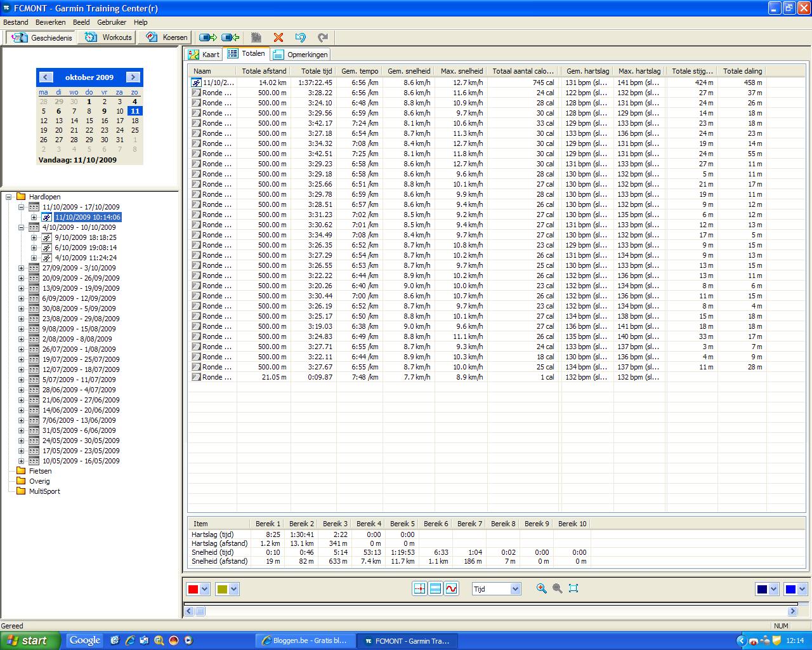Switch to Geschiedenis view
Image resolution: width=812 pixels, height=650 pixels.
42,37
